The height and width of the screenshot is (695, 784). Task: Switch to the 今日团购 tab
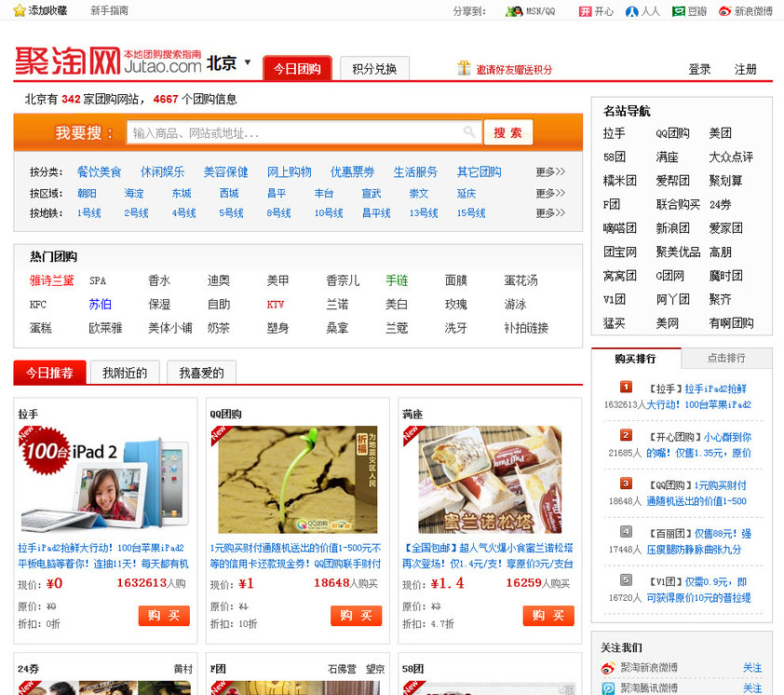click(x=297, y=68)
